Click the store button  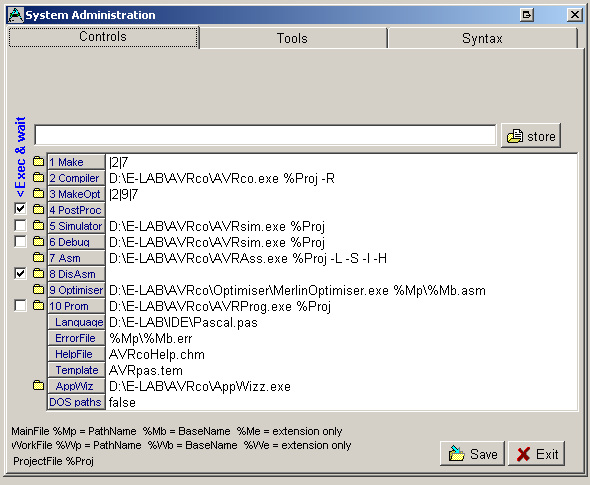coord(531,136)
